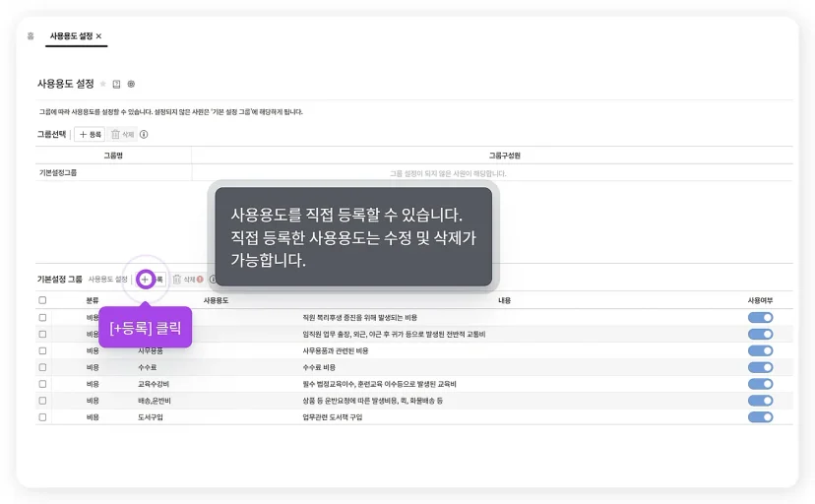Click the 상품 등 운반요청에 따른 발생비용 text

coord(373,401)
